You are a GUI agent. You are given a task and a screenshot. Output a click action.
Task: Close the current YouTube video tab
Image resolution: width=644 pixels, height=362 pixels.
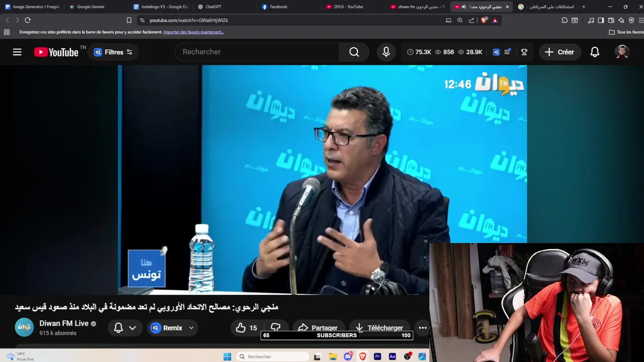tap(507, 7)
